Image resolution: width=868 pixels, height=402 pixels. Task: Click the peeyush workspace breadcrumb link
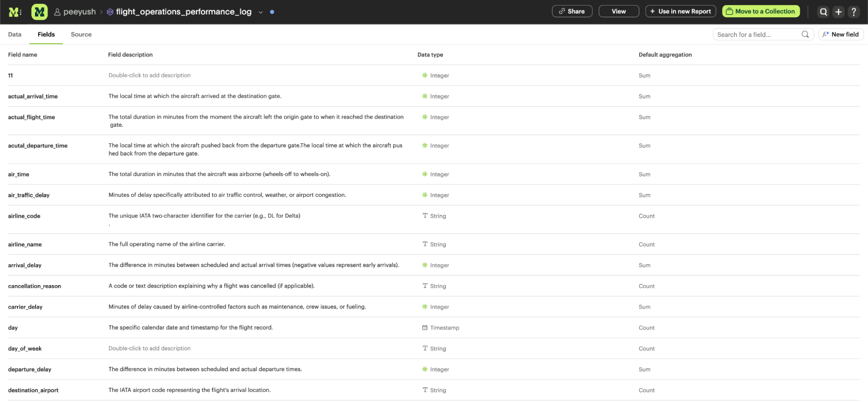(79, 12)
